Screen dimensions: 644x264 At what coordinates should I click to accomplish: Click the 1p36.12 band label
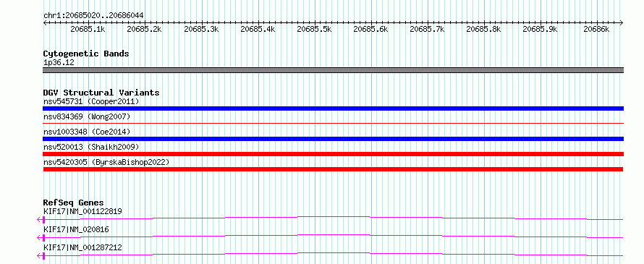pos(59,63)
